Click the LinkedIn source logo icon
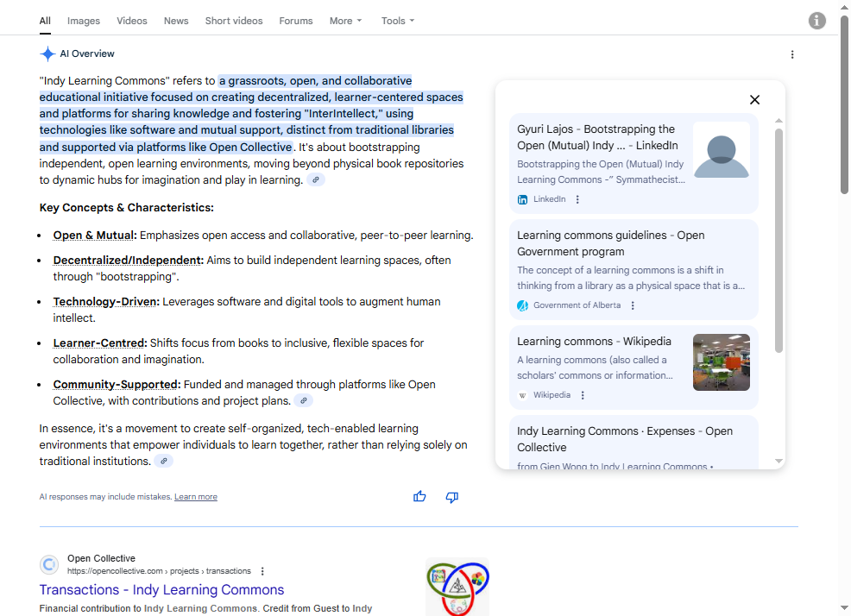This screenshot has height=616, width=851. [x=522, y=199]
